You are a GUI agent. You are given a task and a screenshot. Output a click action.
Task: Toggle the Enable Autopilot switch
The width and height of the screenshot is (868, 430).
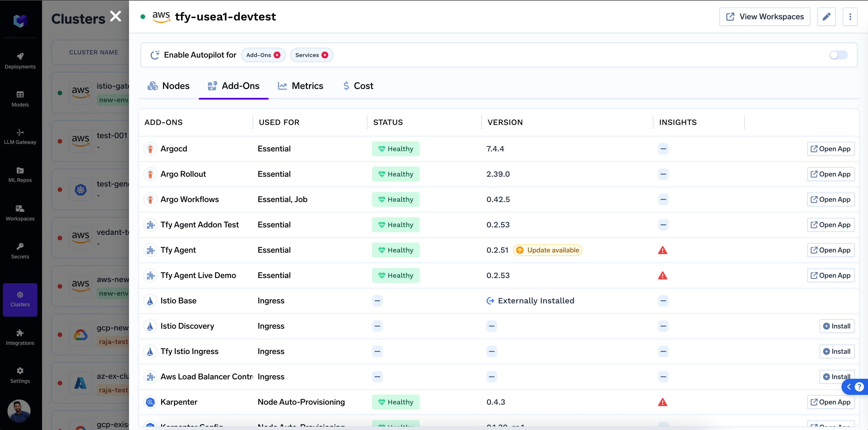838,55
